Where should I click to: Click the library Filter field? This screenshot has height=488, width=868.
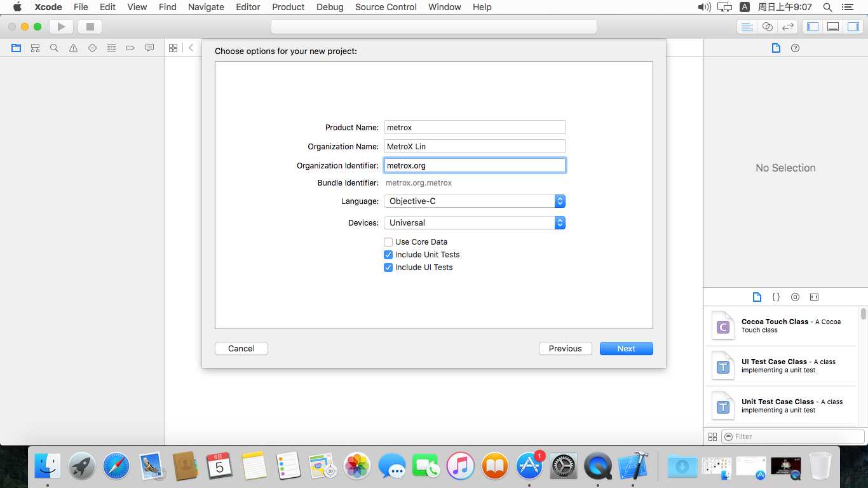click(x=793, y=437)
